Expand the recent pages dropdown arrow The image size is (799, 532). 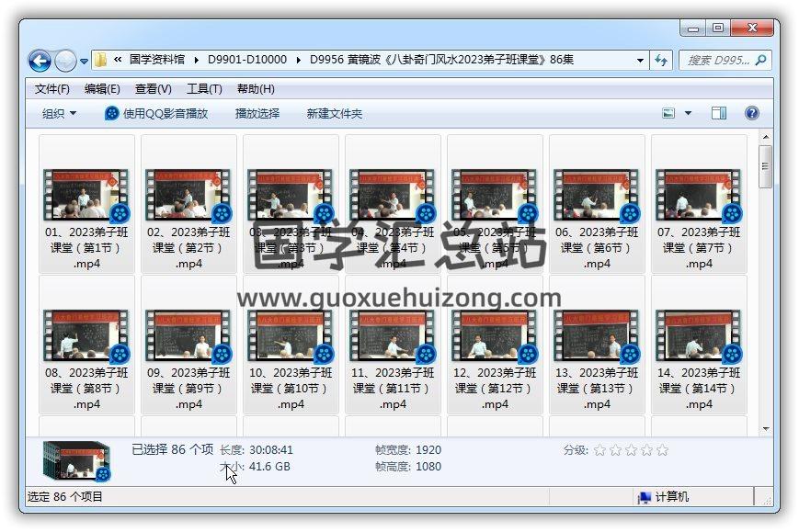[85, 62]
